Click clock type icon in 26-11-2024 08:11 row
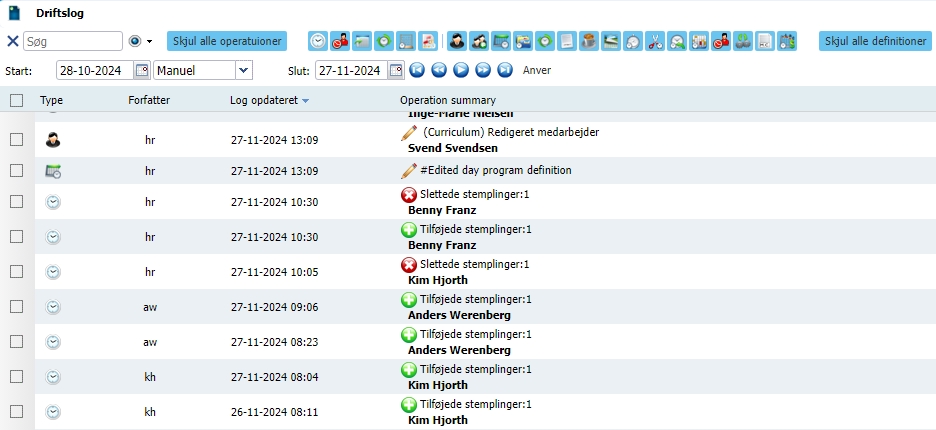Image resolution: width=936 pixels, height=430 pixels. click(53, 412)
